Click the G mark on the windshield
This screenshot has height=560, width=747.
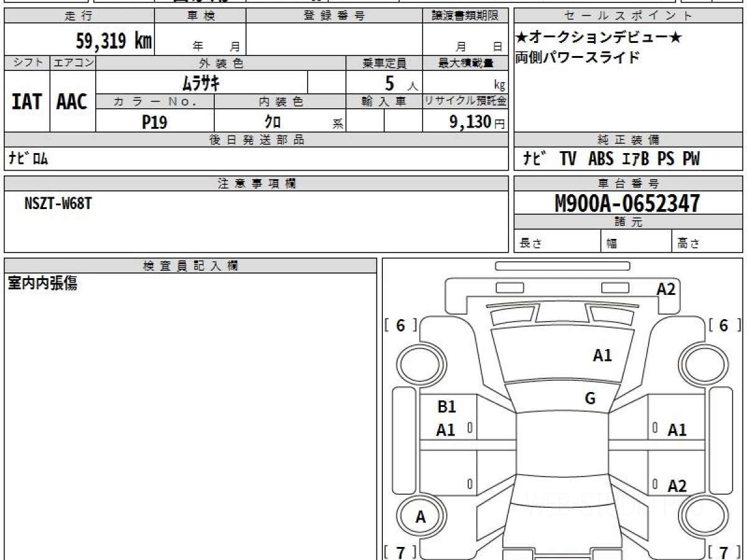pos(590,399)
